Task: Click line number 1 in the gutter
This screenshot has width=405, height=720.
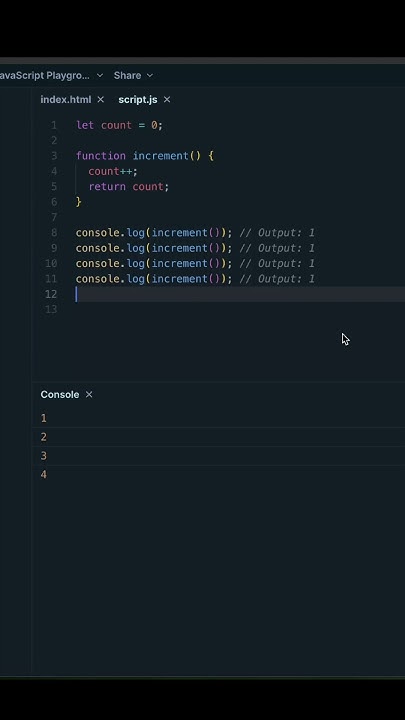Action: click(x=54, y=125)
